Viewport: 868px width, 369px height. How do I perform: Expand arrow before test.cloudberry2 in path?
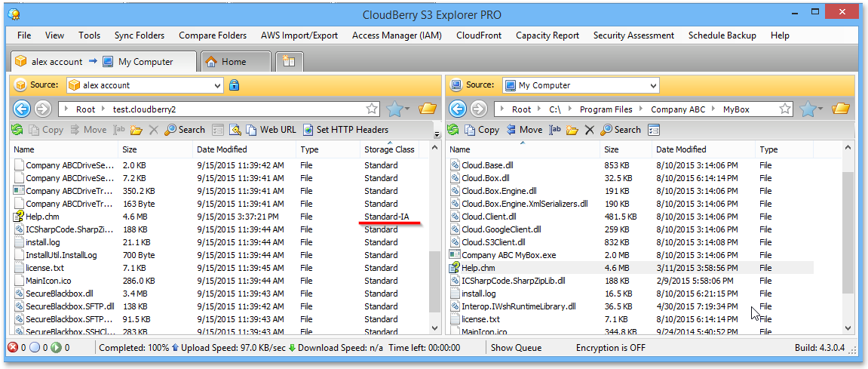click(104, 109)
